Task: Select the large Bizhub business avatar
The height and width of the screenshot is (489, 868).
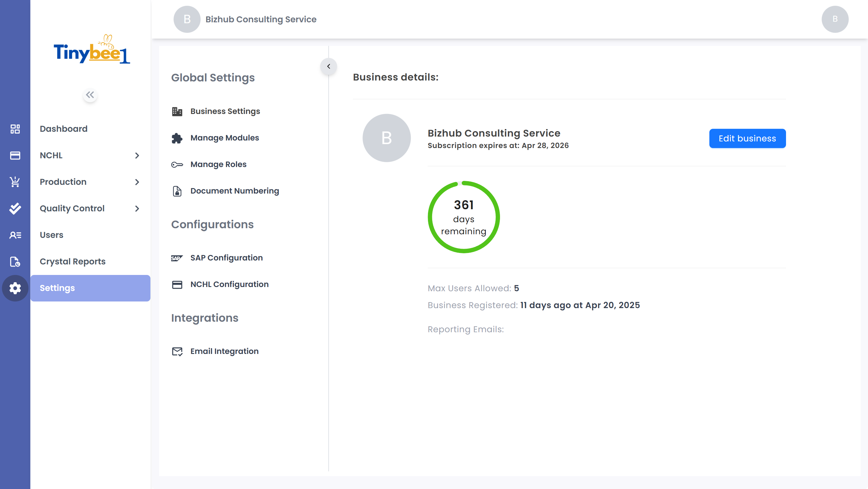Action: tap(386, 138)
